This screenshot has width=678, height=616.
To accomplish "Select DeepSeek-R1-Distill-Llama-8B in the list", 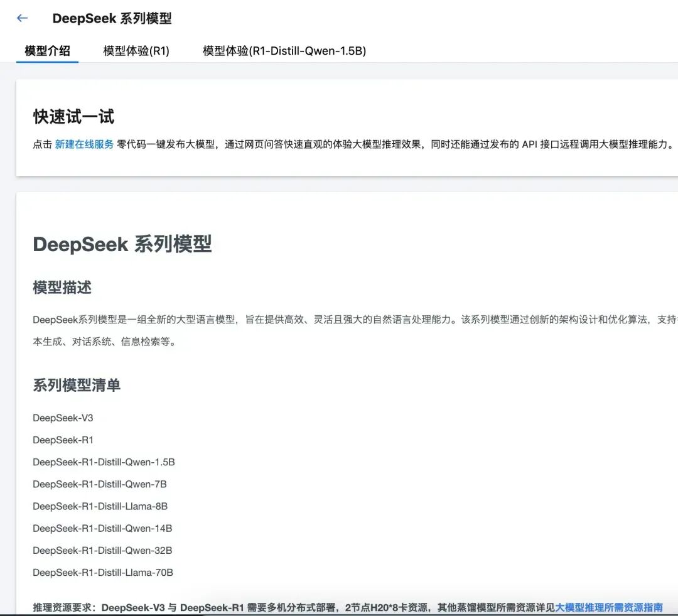I will (x=100, y=506).
